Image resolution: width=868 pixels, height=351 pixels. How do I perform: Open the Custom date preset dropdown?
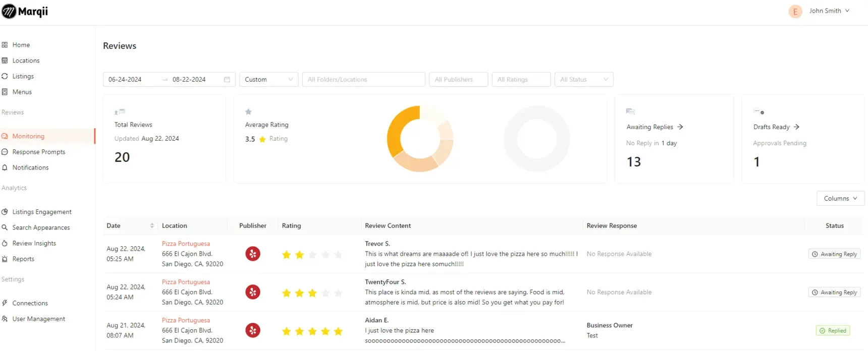(x=269, y=80)
